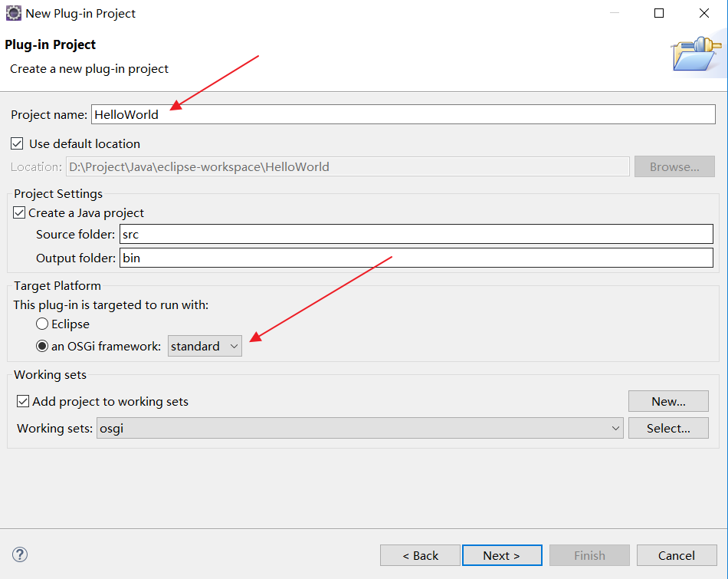Image resolution: width=728 pixels, height=579 pixels.
Task: Click the greyed-out Browse... button
Action: pyautogui.click(x=674, y=167)
